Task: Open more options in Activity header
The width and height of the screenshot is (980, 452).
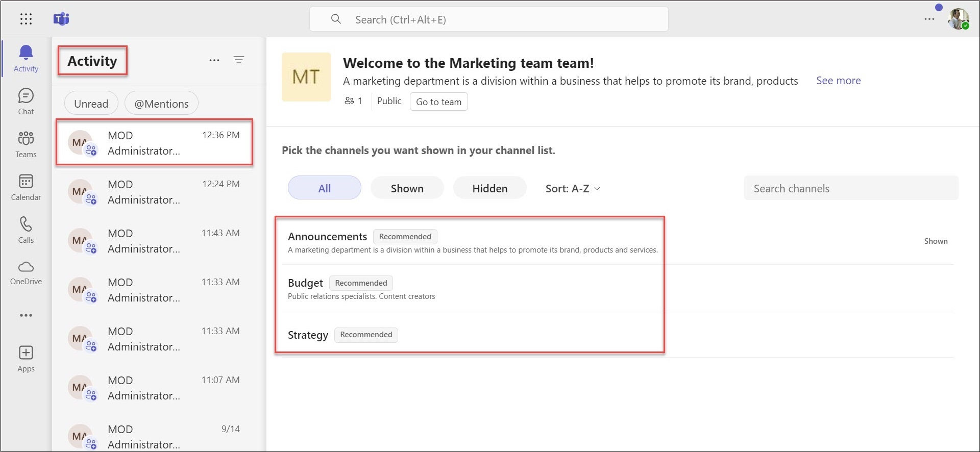Action: 214,60
